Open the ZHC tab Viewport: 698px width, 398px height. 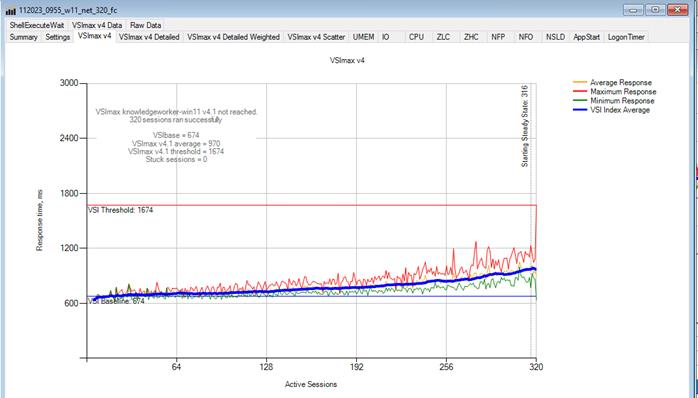471,37
